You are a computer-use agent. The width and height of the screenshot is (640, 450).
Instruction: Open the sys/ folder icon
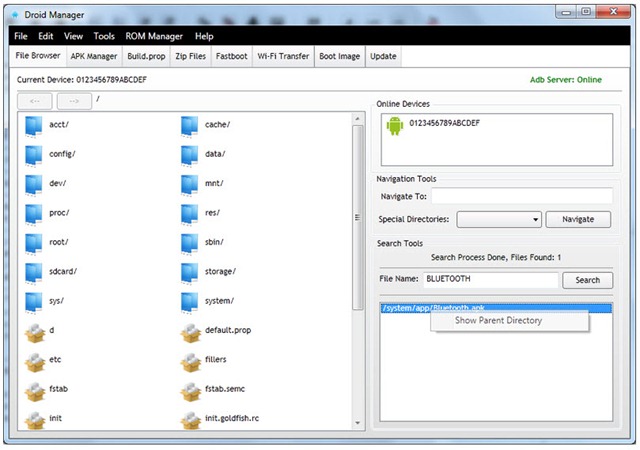click(x=33, y=303)
